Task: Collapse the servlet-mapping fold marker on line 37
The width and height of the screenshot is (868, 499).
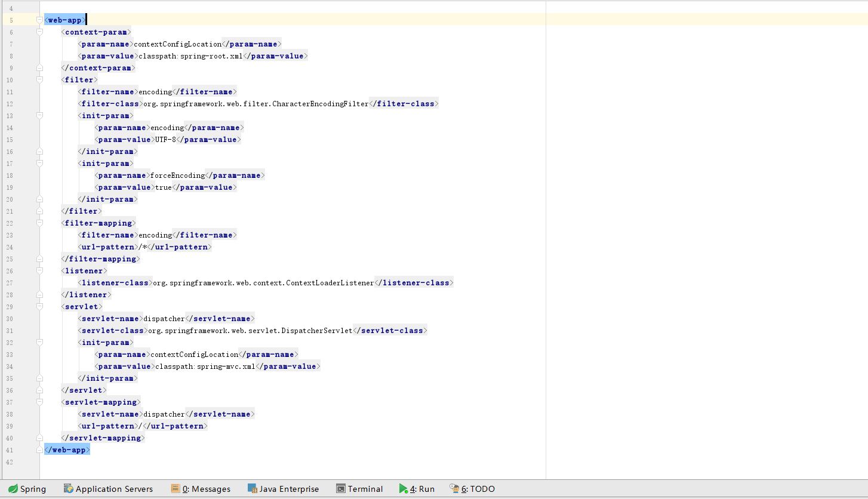Action: tap(39, 402)
